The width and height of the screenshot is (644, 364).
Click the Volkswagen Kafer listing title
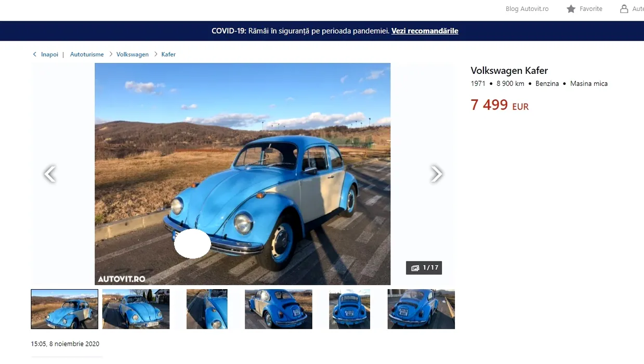[509, 71]
